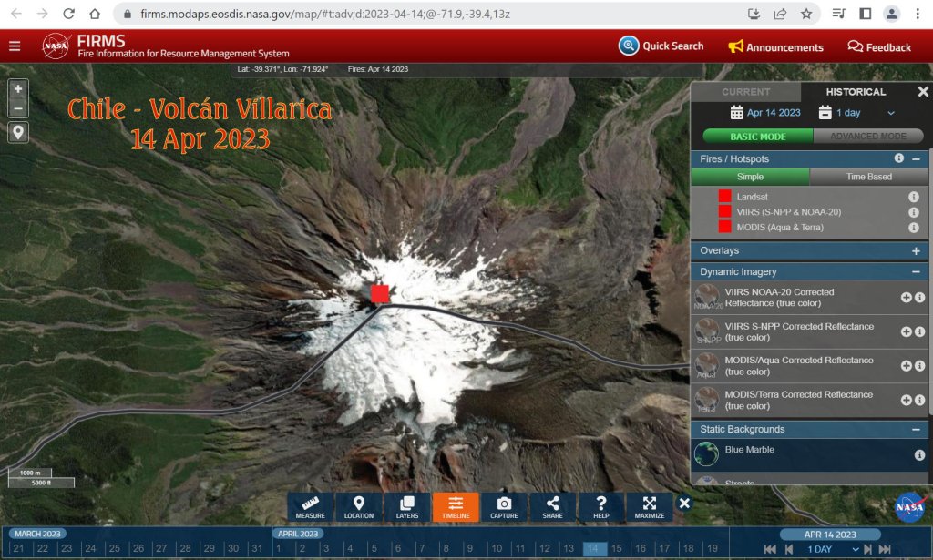
Task: Open the Layers panel button
Action: click(x=407, y=507)
